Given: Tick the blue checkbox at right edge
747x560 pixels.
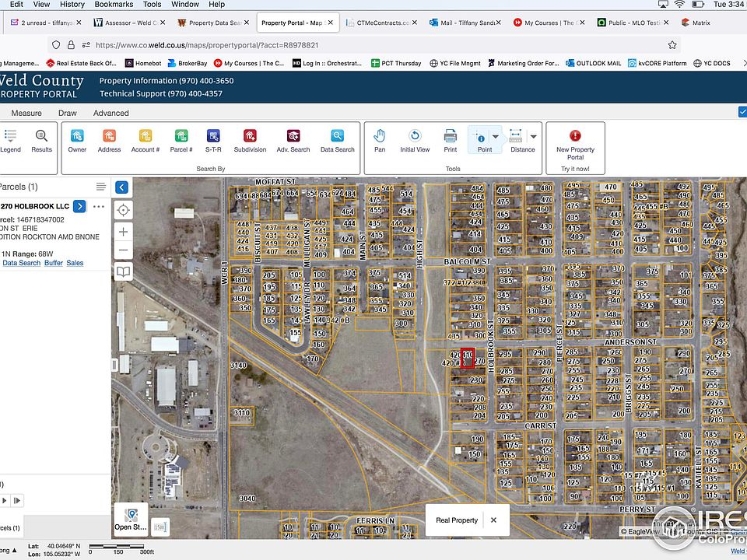Looking at the screenshot, I should tap(742, 112).
